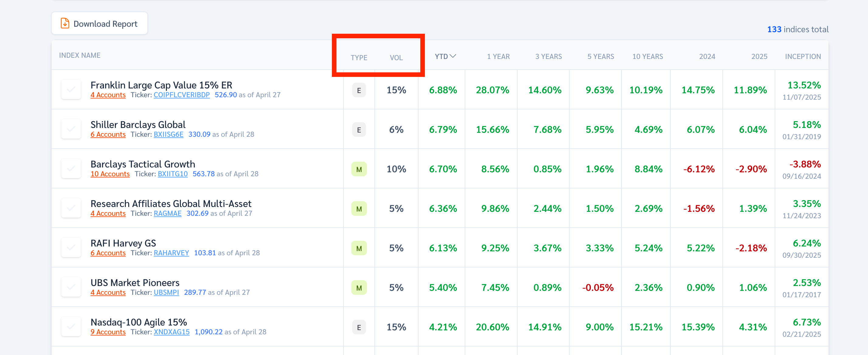This screenshot has width=868, height=355.
Task: Check the Nasdaq-100 Agile 15% checkbox
Action: (x=71, y=326)
